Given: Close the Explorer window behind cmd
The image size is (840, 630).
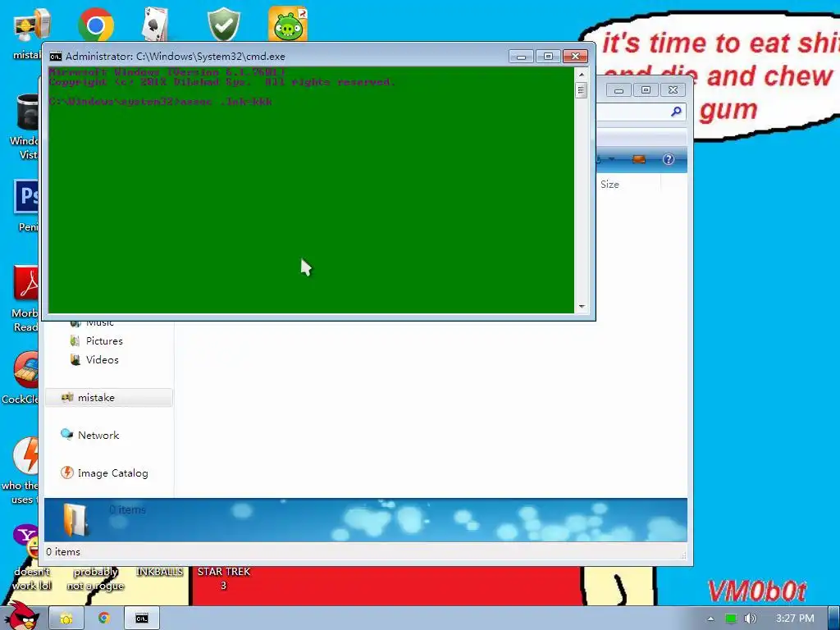Looking at the screenshot, I should coord(673,90).
